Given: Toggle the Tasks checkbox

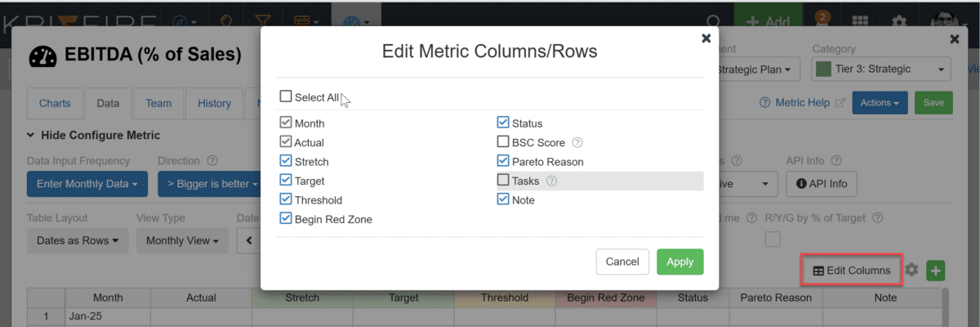Looking at the screenshot, I should pos(503,180).
